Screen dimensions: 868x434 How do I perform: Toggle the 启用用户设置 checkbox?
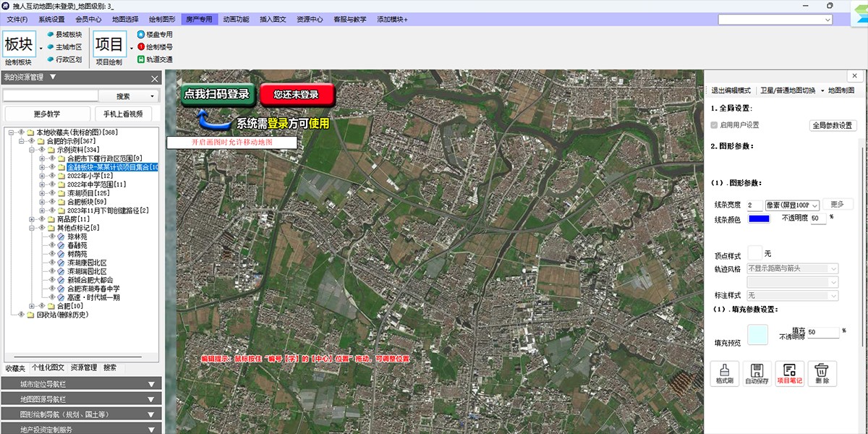(715, 125)
